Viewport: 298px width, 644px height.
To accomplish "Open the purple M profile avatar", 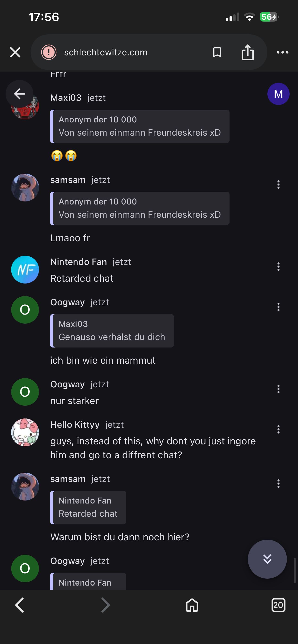I will pyautogui.click(x=278, y=94).
